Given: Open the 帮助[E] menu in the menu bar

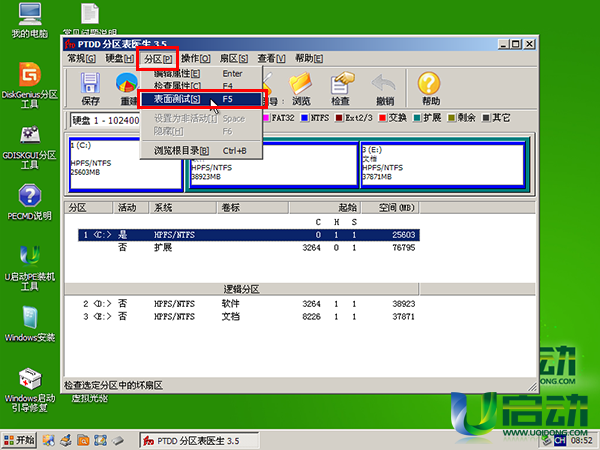Looking at the screenshot, I should tap(309, 59).
